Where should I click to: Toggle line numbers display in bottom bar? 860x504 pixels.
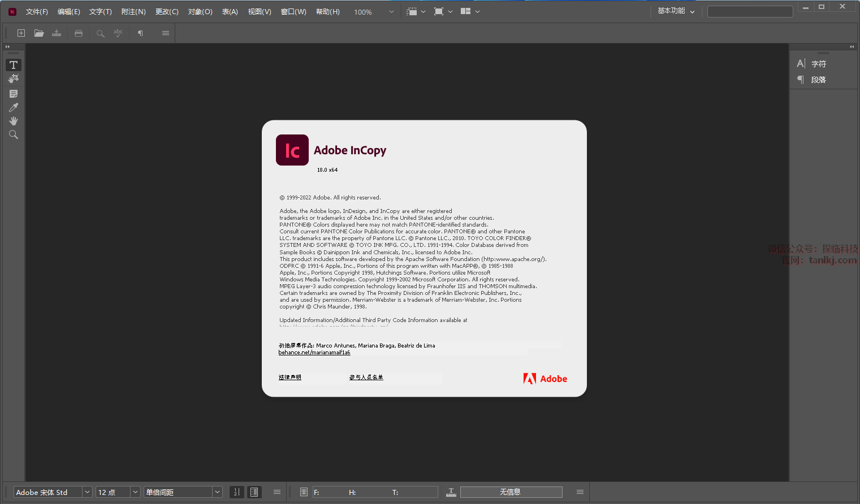pos(237,492)
